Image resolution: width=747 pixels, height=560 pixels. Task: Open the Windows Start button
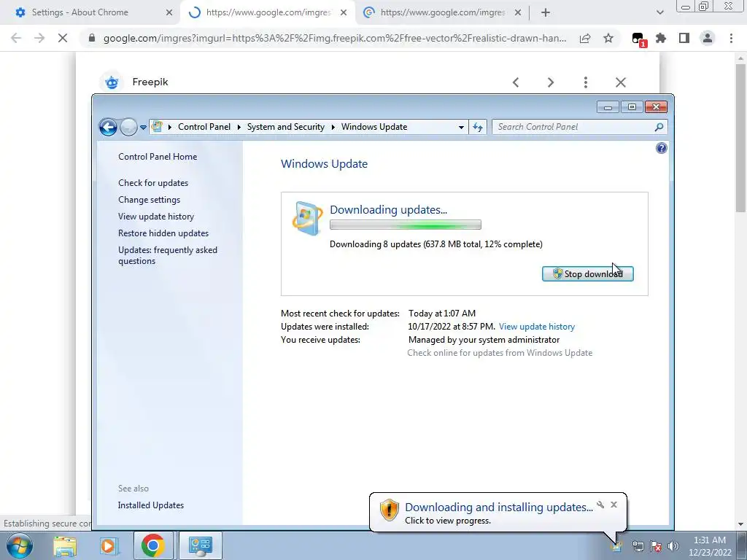[x=19, y=545]
